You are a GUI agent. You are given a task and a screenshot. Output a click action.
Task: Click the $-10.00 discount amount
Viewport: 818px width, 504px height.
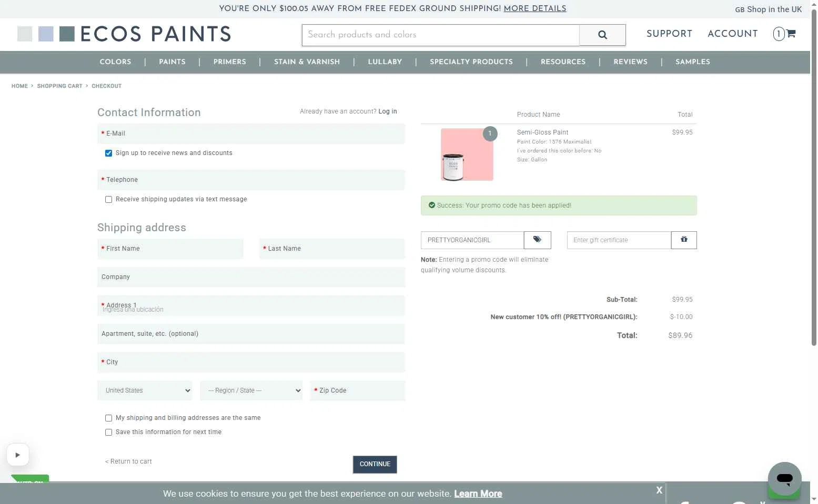coord(681,317)
